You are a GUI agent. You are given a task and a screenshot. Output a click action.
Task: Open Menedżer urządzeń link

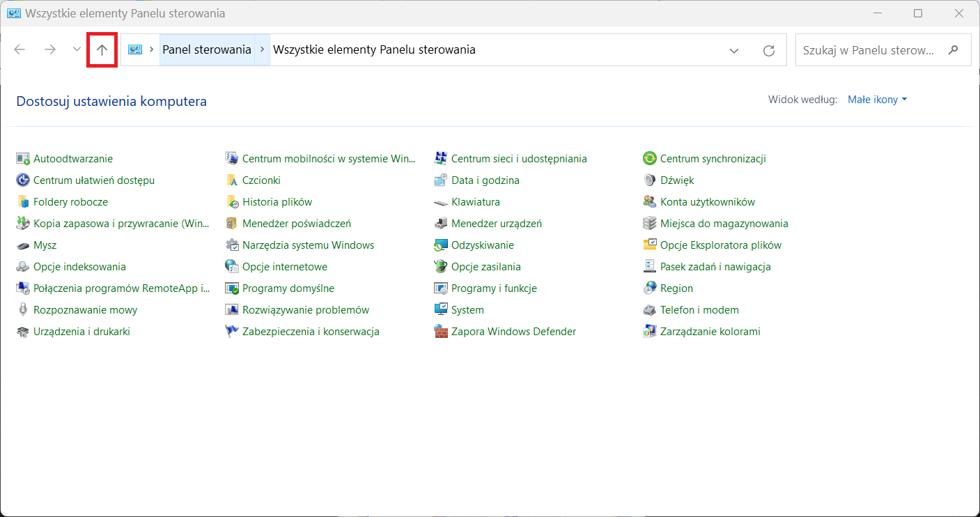click(497, 224)
